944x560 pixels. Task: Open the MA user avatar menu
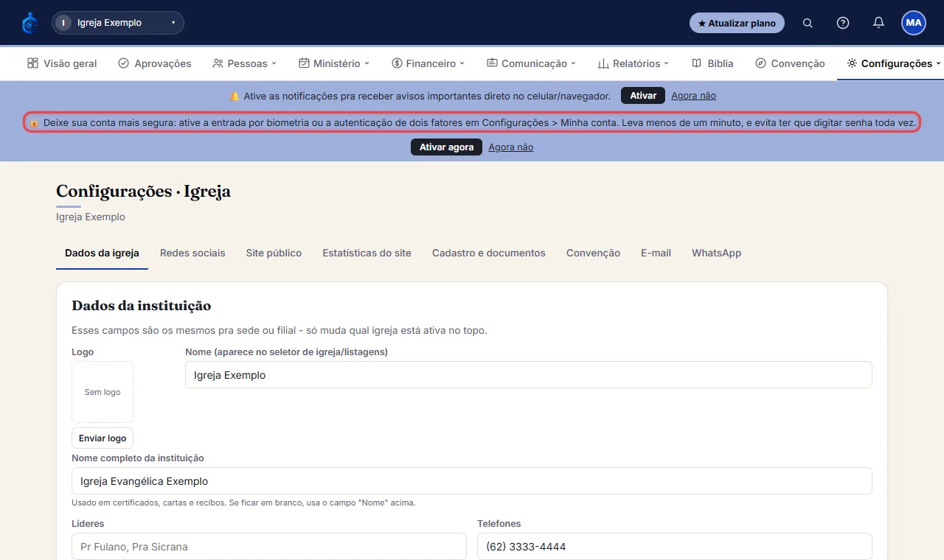(914, 23)
